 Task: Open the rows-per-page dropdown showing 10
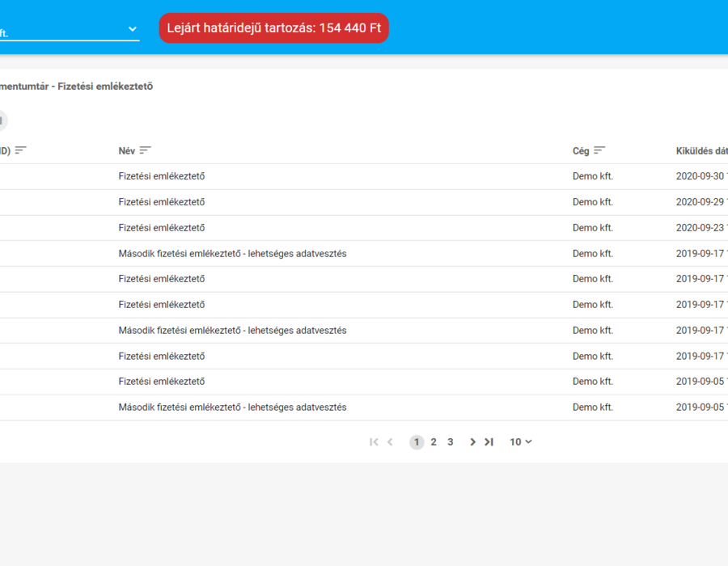(x=520, y=442)
